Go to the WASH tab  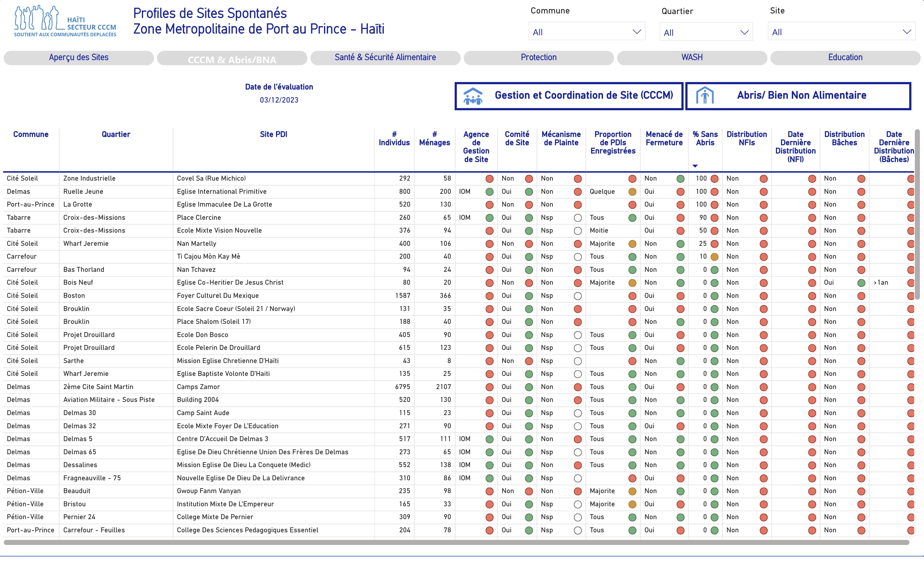coord(692,58)
